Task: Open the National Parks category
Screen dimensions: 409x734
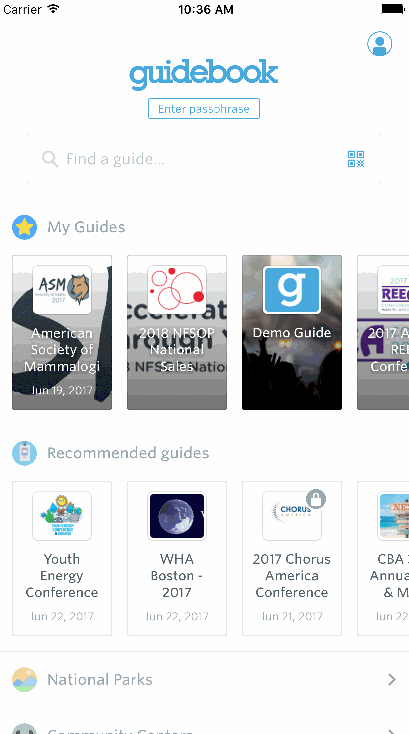Action: pos(204,680)
